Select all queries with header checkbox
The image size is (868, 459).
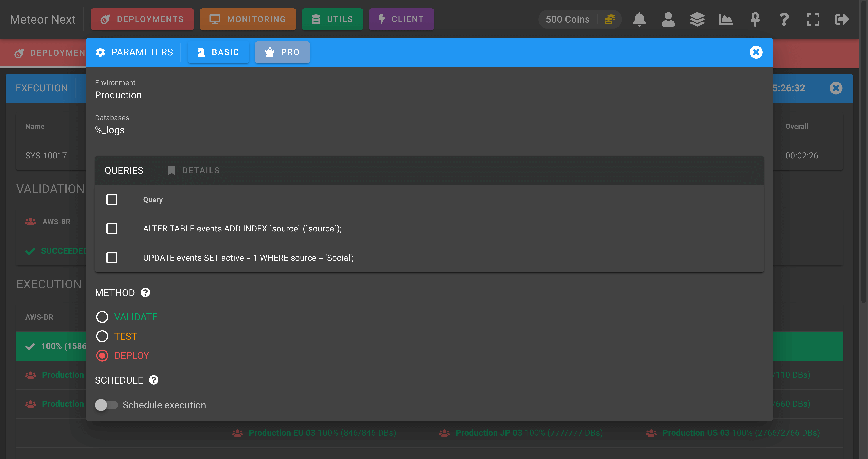112,199
